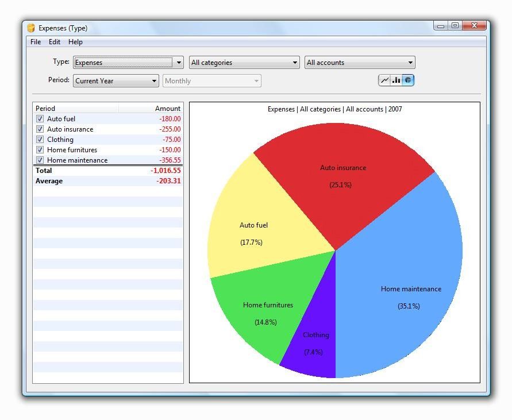The width and height of the screenshot is (512, 420).
Task: Toggle Home maintenance checkbox
Action: point(40,160)
